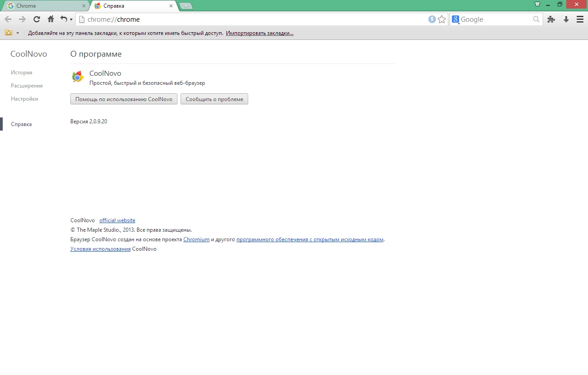Expand the bookmarks folder dropdown arrow
The image size is (588, 375).
pos(18,33)
